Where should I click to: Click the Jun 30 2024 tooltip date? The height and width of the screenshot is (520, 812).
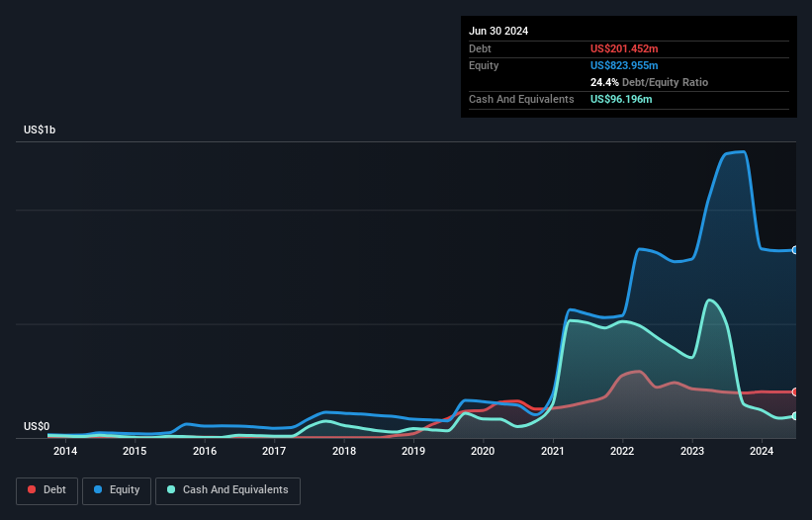click(x=498, y=31)
